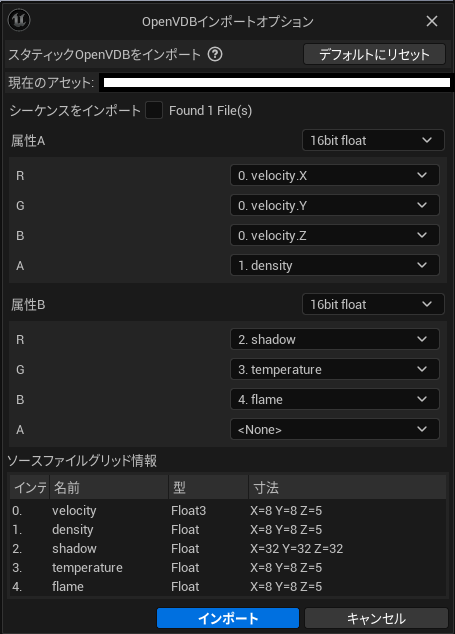Open the 2. shadow channel dropdown

coord(334,339)
